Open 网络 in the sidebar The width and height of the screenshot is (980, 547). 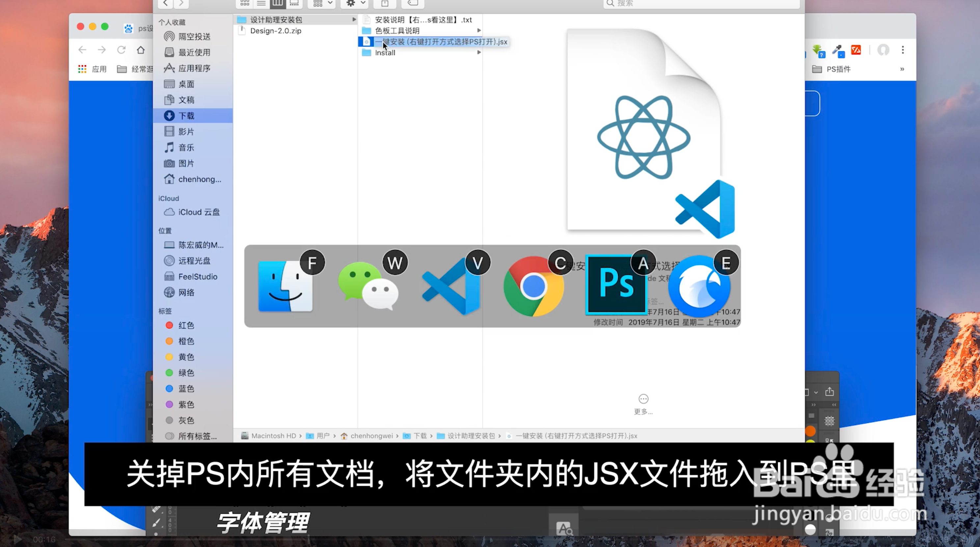tap(179, 292)
